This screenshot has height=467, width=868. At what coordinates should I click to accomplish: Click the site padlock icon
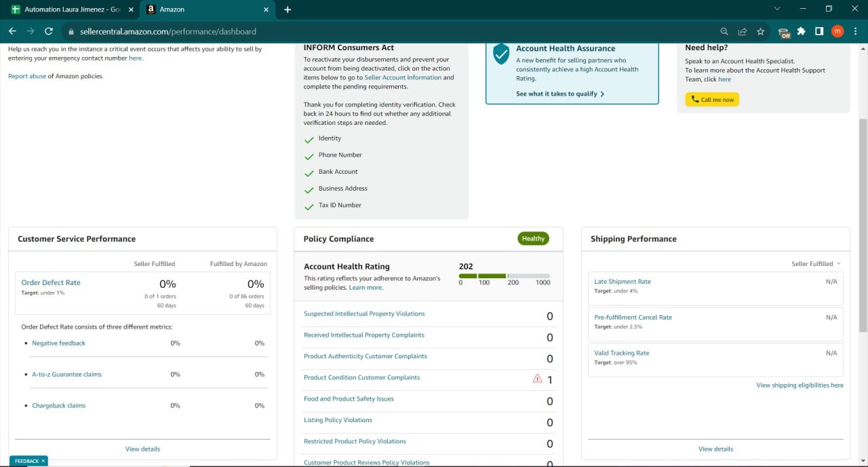point(71,31)
